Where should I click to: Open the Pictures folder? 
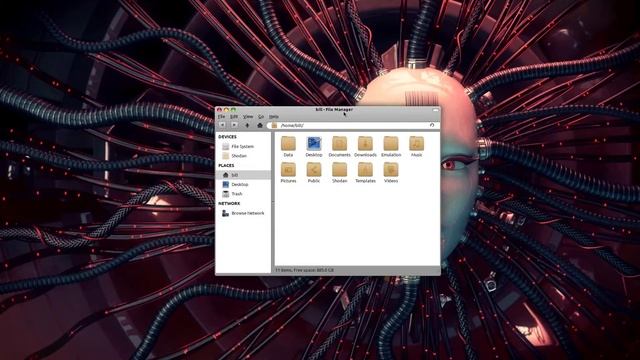pos(288,172)
